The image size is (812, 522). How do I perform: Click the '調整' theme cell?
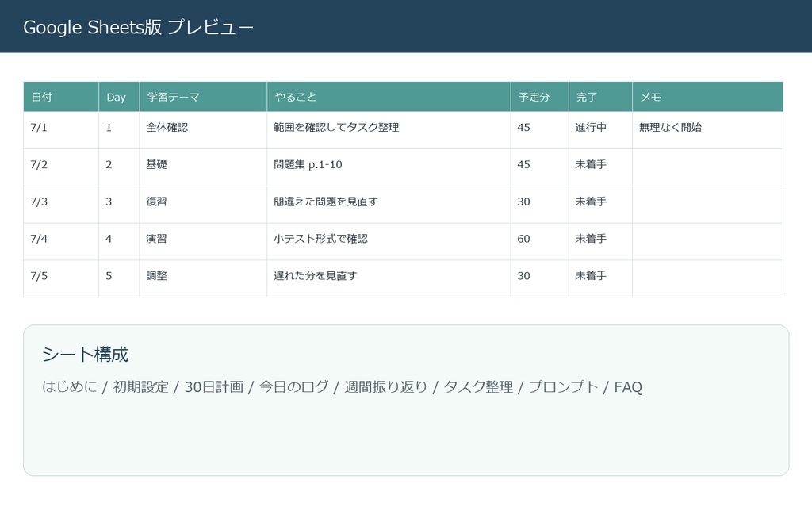pos(203,278)
